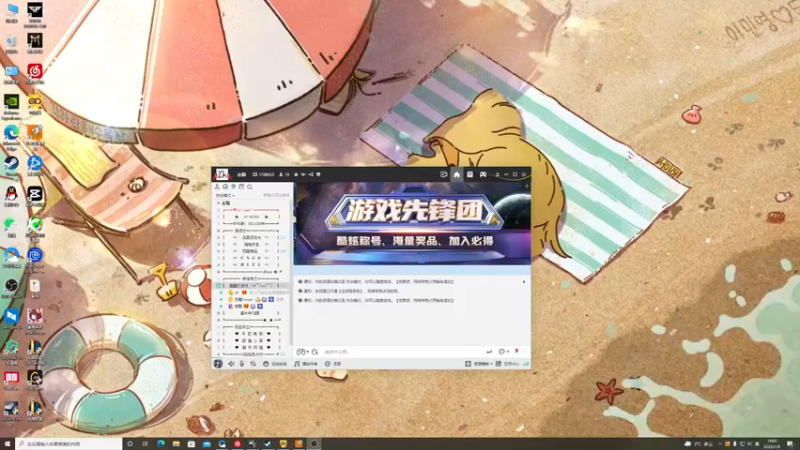The height and width of the screenshot is (450, 800).
Task: Open the home tab in YY header
Action: pos(457,174)
